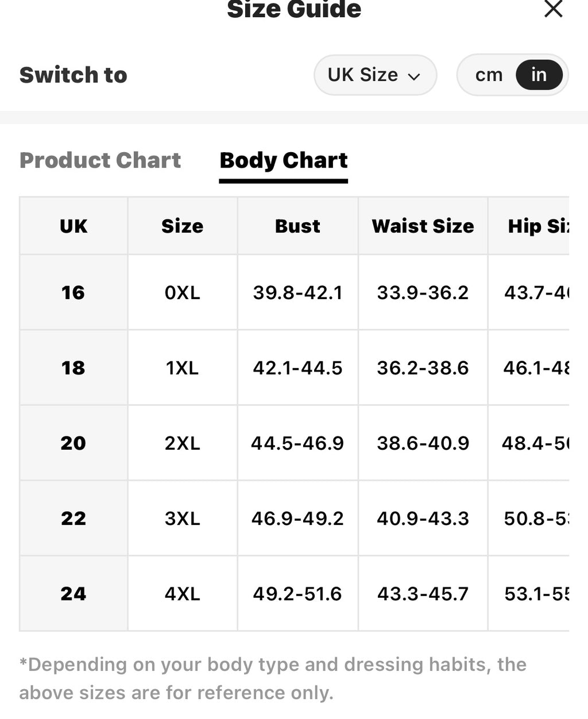
Task: Switch to the Product Chart tab
Action: coord(100,160)
